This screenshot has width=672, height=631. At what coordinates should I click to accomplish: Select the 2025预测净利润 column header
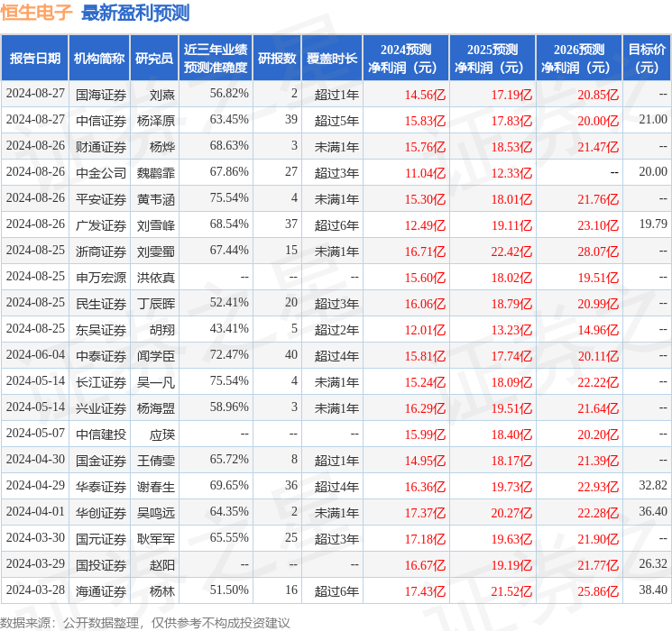tap(492, 58)
